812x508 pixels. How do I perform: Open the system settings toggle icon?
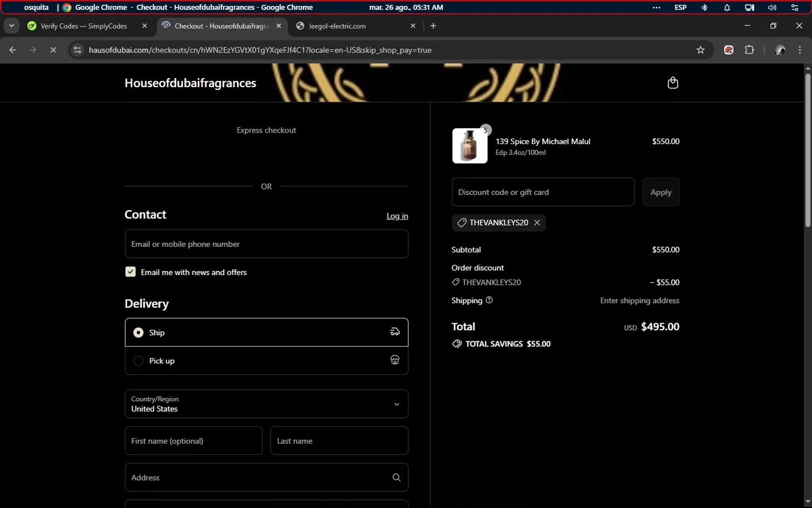pyautogui.click(x=795, y=8)
